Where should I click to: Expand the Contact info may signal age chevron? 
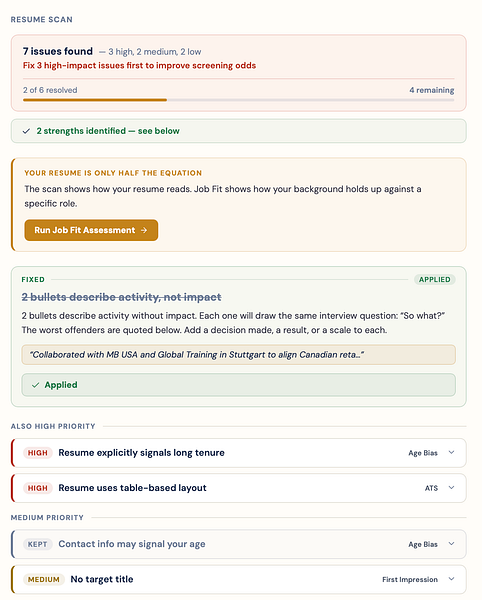(451, 544)
